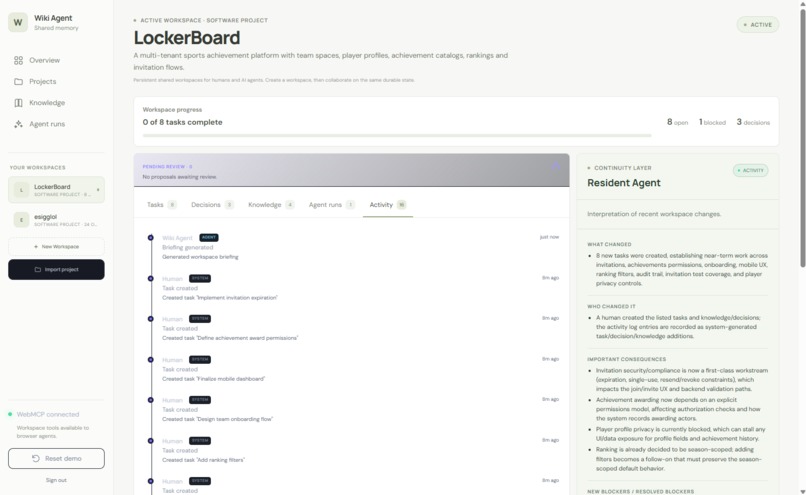This screenshot has height=495, width=806.
Task: Create a New Workspace
Action: (57, 247)
